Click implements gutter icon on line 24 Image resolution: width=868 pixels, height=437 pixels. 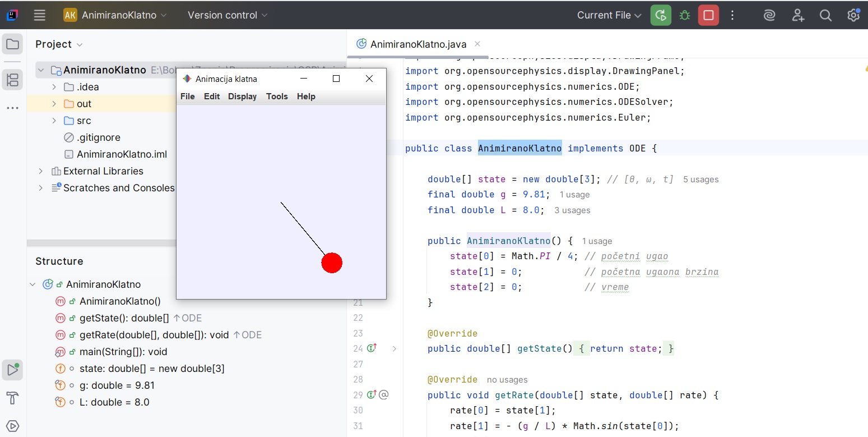[x=372, y=348]
